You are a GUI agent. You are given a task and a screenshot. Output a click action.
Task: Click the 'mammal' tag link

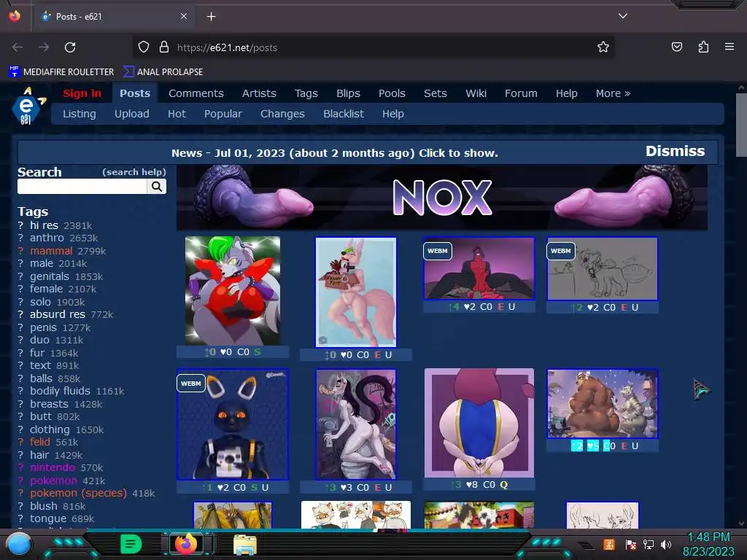pyautogui.click(x=51, y=251)
